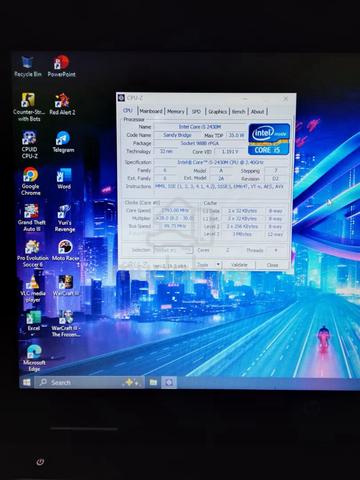Launch Moto Racer desktop shortcut

click(65, 251)
